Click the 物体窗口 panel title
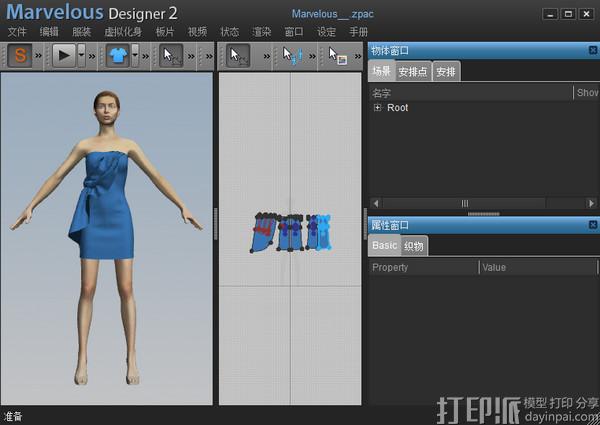Viewport: 600px width, 425px height. [x=390, y=50]
